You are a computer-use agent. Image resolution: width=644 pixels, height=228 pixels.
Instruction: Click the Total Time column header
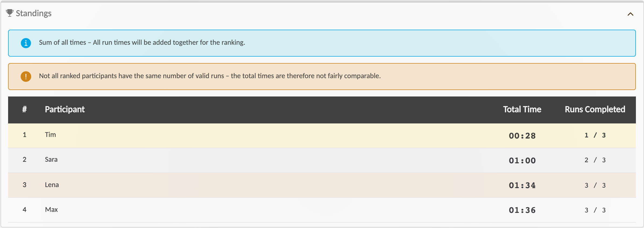[x=522, y=109]
